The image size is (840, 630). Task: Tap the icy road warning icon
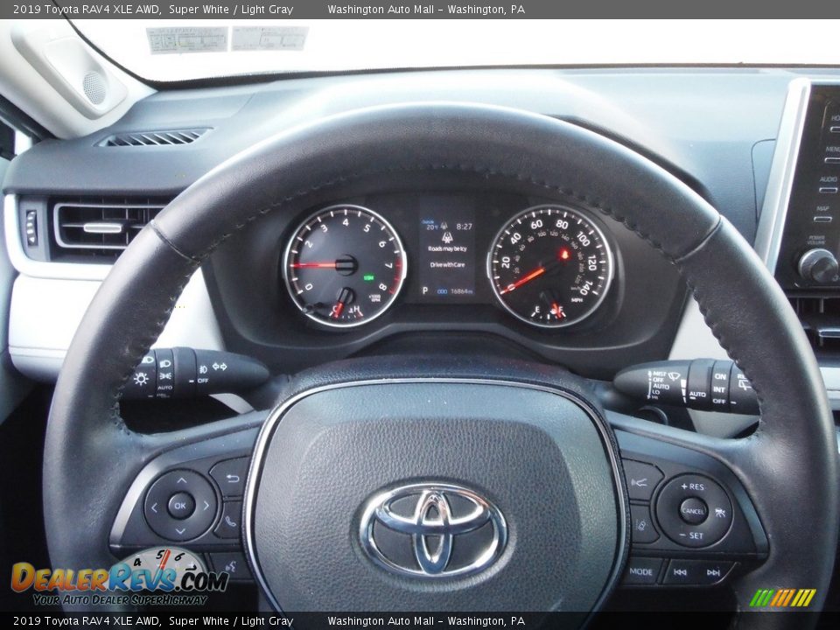point(445,237)
